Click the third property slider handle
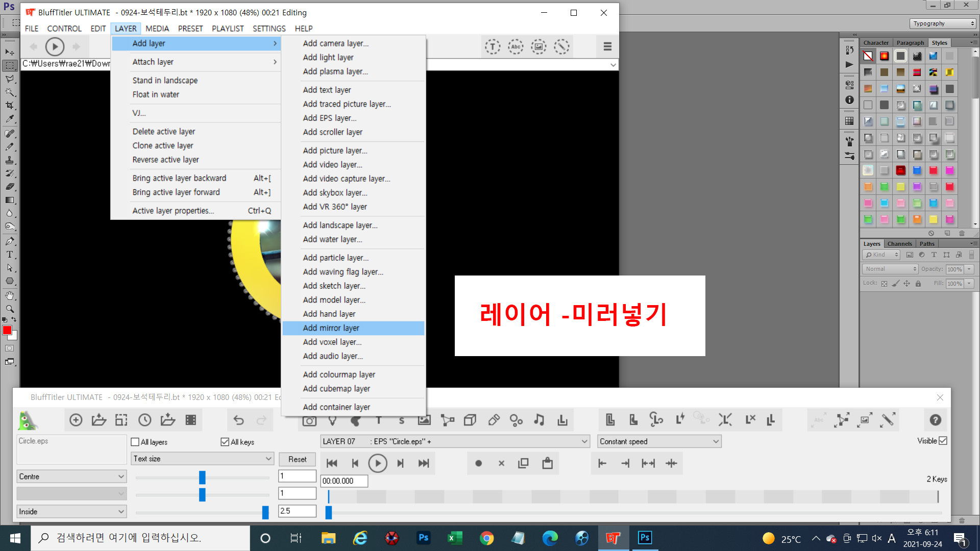 tap(265, 512)
